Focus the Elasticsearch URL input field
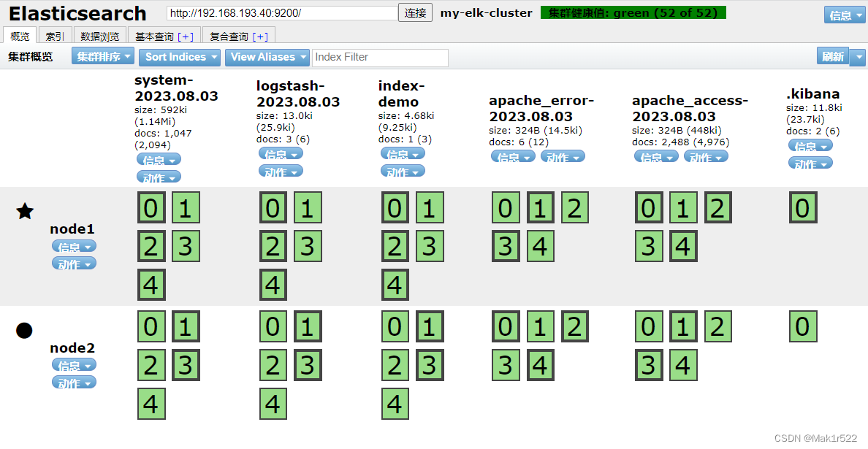 tap(282, 13)
